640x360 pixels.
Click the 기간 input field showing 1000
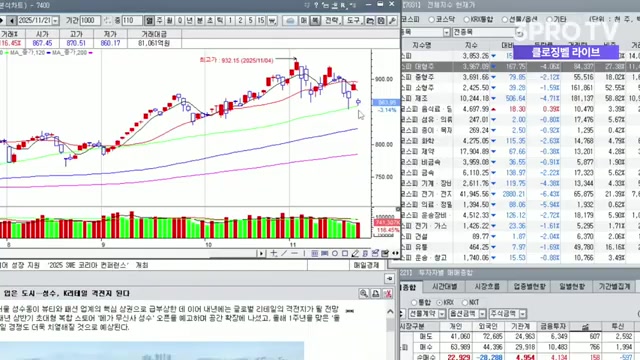(90, 20)
